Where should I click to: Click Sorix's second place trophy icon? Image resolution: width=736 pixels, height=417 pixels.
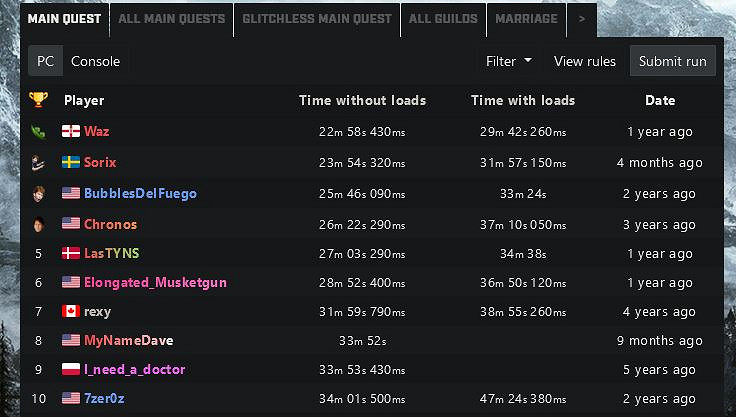pos(38,163)
